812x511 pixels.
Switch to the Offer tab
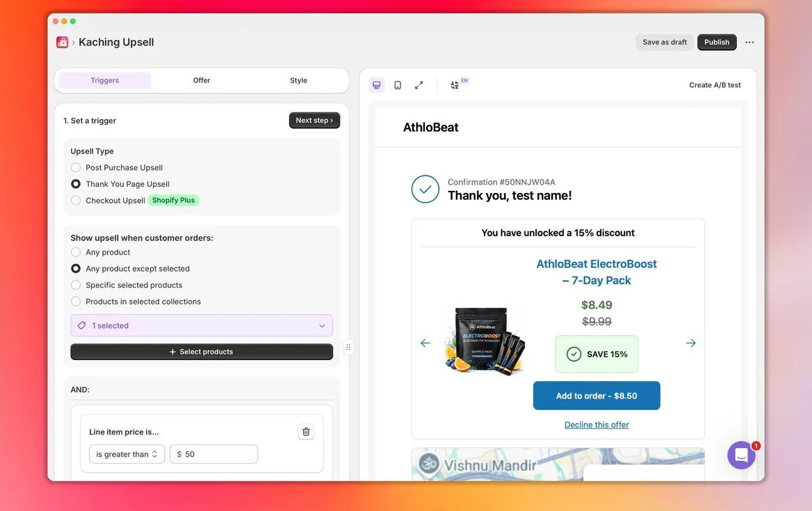(202, 81)
